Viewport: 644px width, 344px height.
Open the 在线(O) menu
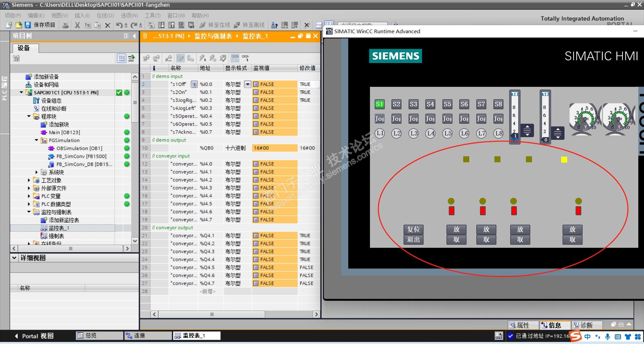[105, 15]
